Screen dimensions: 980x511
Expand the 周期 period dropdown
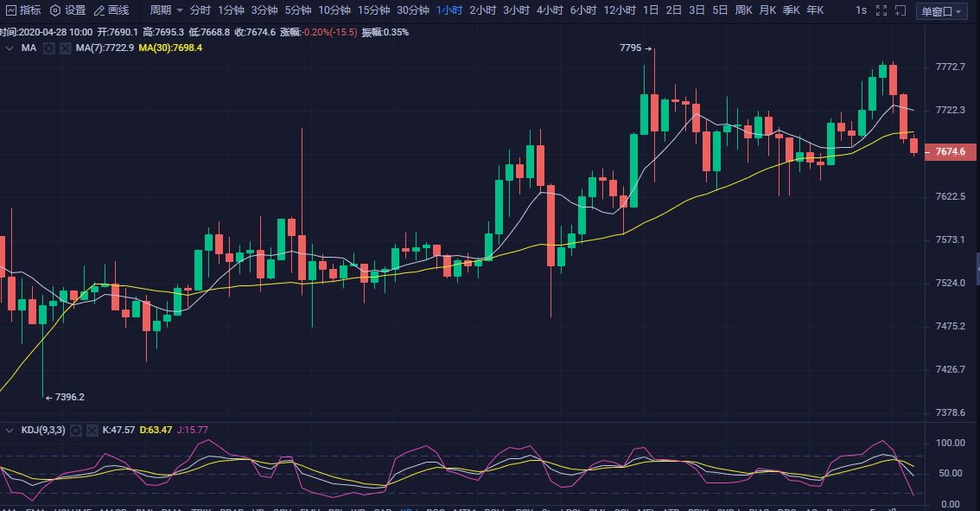pos(166,10)
